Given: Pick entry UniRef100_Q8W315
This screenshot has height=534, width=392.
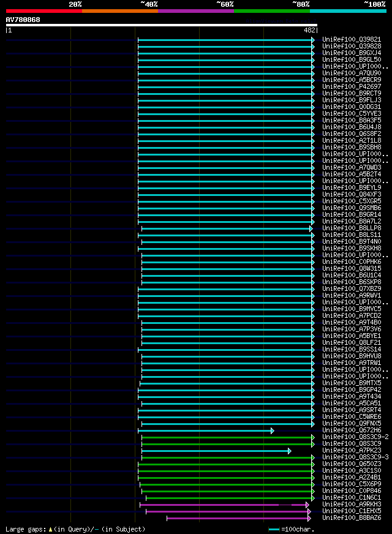Looking at the screenshot, I should [x=352, y=268].
